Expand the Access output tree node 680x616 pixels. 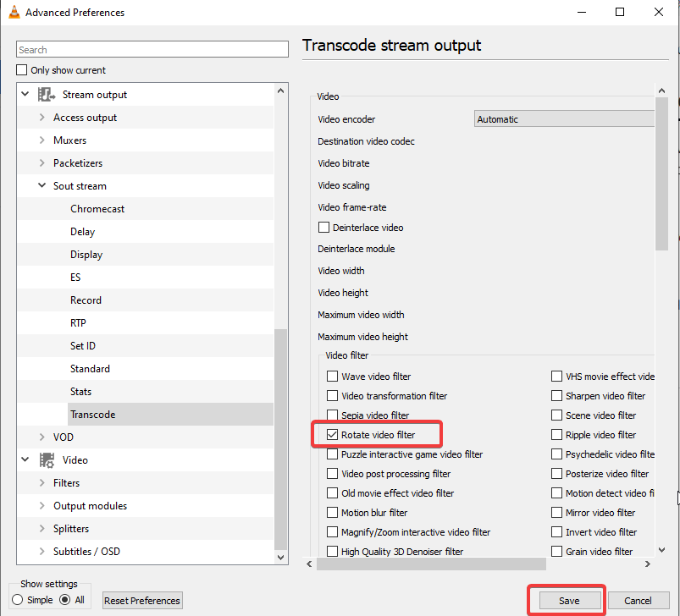click(42, 118)
